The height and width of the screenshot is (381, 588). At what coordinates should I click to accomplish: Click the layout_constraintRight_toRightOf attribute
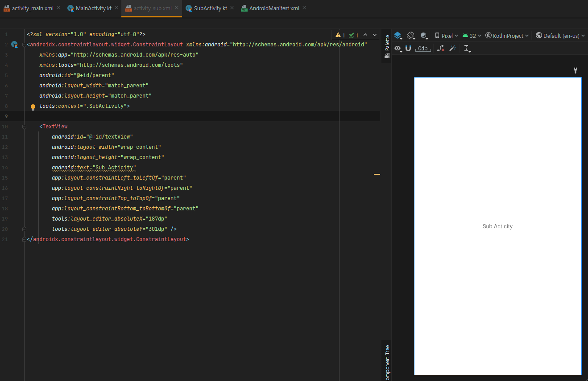(114, 188)
